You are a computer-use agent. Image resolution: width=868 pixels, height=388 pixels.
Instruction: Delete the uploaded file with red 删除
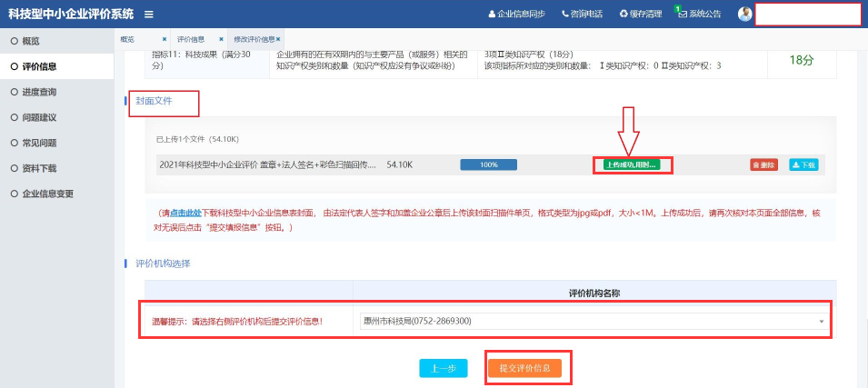point(763,165)
